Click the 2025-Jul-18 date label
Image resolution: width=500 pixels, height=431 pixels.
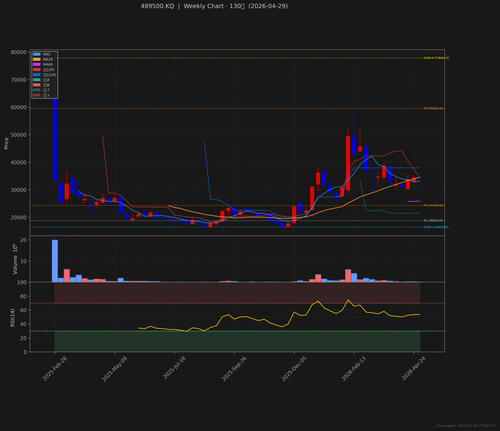pos(174,368)
